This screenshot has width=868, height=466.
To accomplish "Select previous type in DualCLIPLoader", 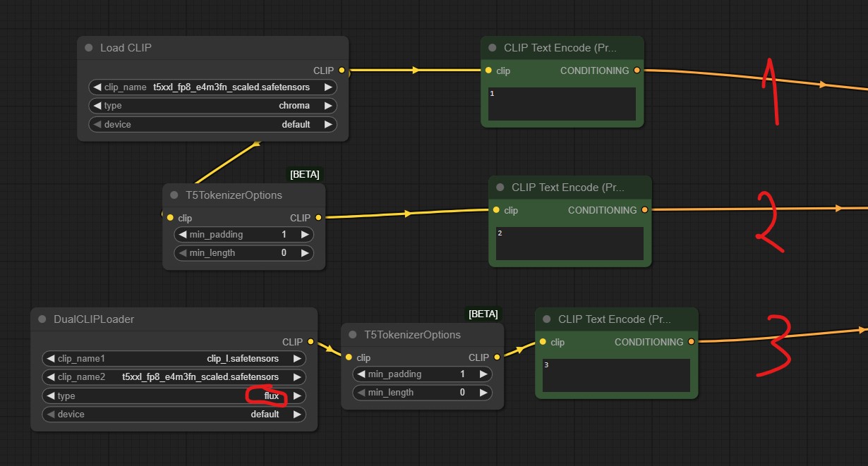I will 51,396.
